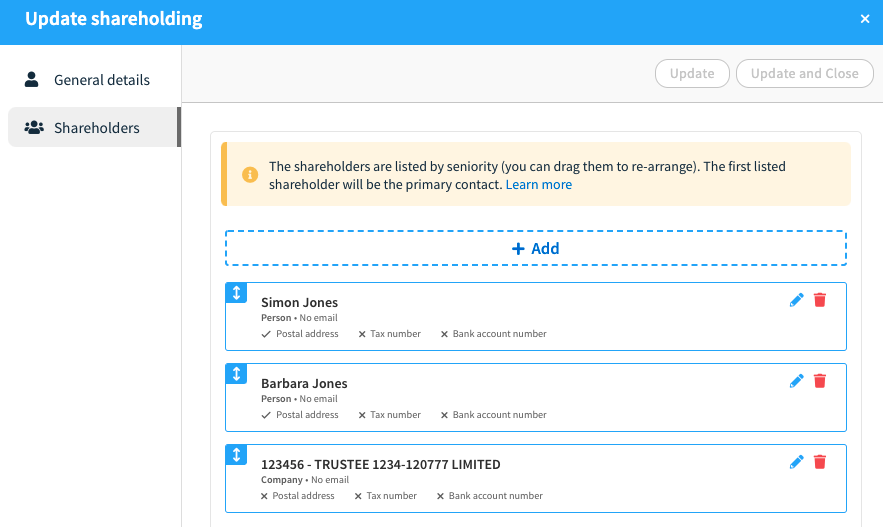Screen dimensions: 883x527
Task: Close the Update shareholding dialog
Action: pyautogui.click(x=865, y=19)
